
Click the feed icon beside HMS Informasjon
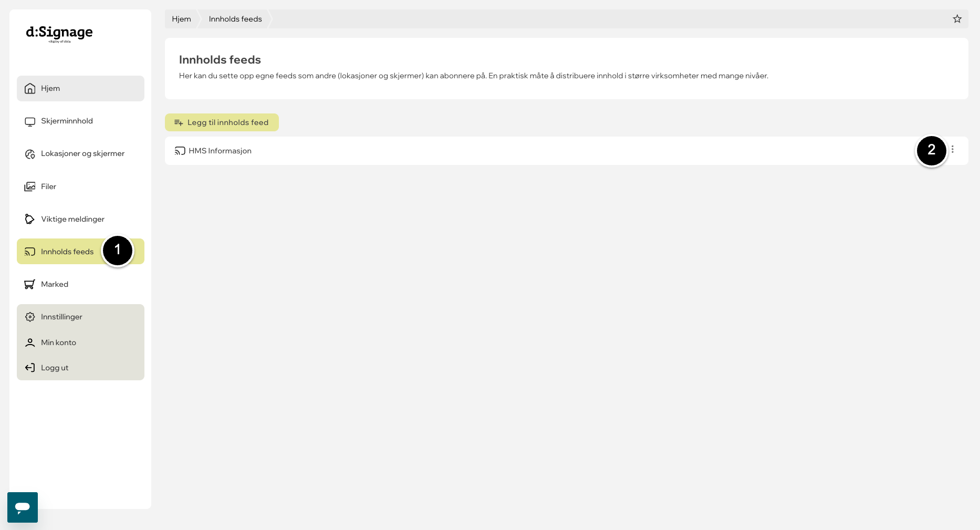[180, 151]
